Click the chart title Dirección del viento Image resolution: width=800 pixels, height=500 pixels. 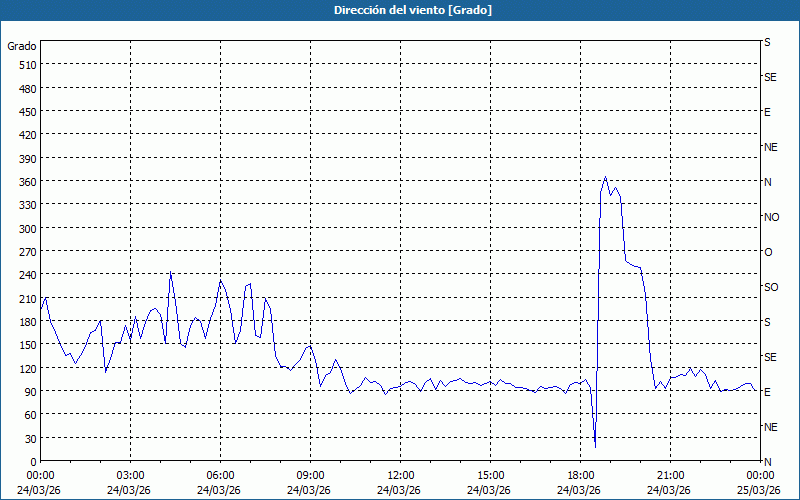click(x=399, y=10)
